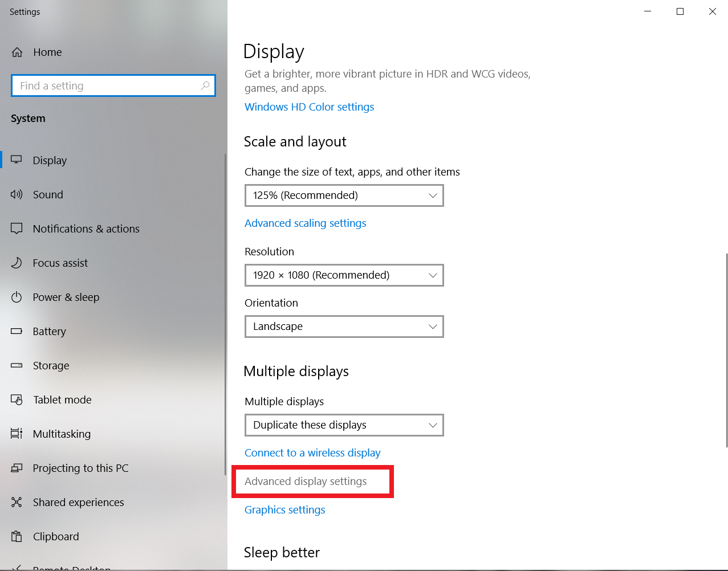Viewport: 728px width, 571px height.
Task: Open the Resolution dropdown
Action: point(344,275)
